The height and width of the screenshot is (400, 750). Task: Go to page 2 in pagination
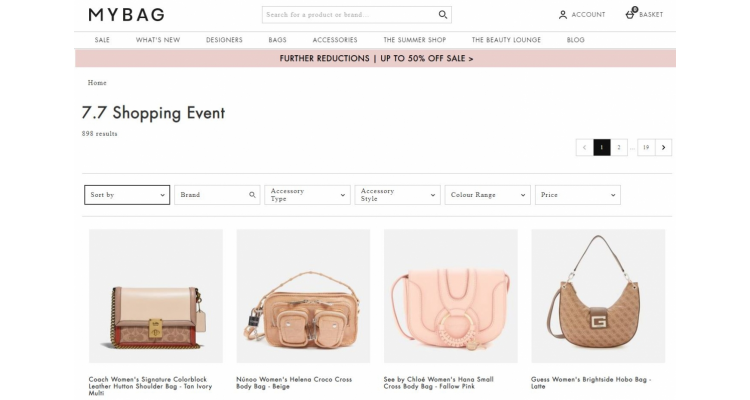tap(619, 147)
